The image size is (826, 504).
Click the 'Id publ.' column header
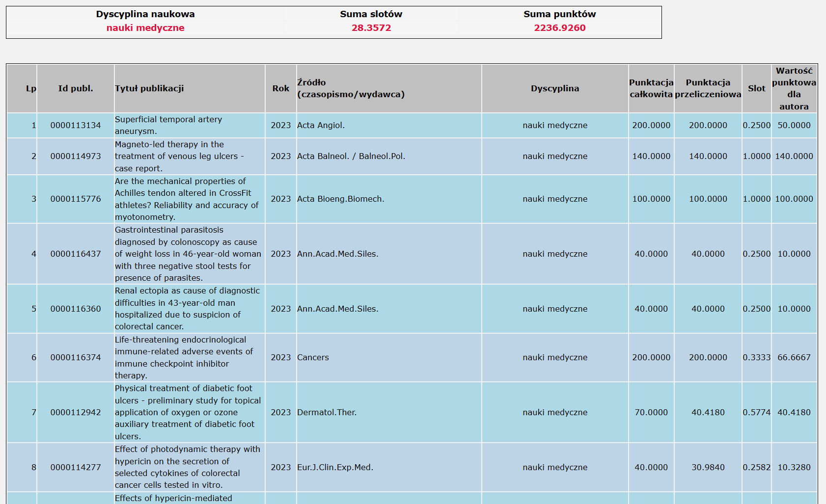(x=75, y=88)
